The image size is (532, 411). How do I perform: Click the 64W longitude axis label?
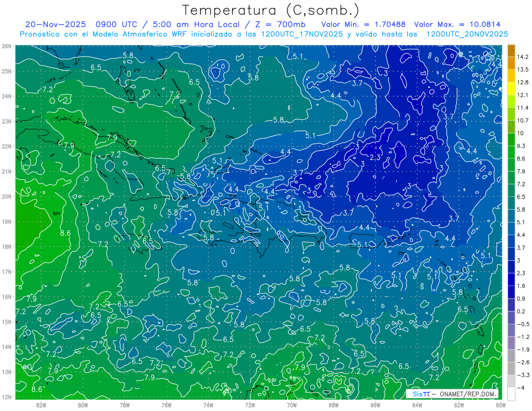coord(417,405)
